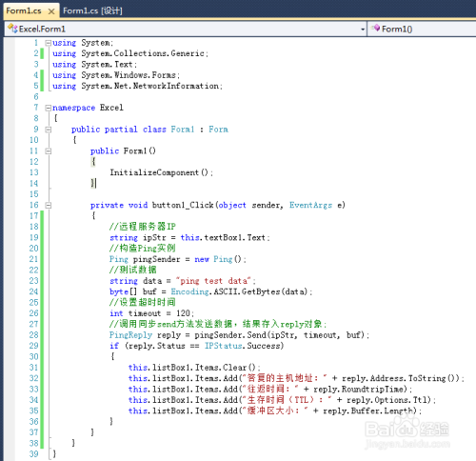
Task: Click the comment '//远程服务器IP'
Action: (x=143, y=227)
